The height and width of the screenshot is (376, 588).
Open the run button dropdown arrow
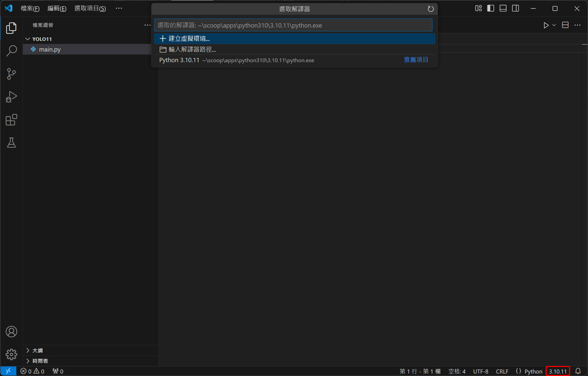pos(554,25)
